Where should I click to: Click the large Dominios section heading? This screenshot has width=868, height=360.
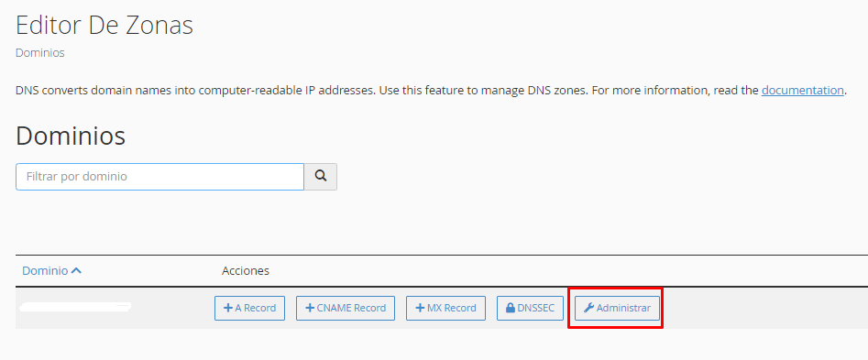tap(71, 136)
